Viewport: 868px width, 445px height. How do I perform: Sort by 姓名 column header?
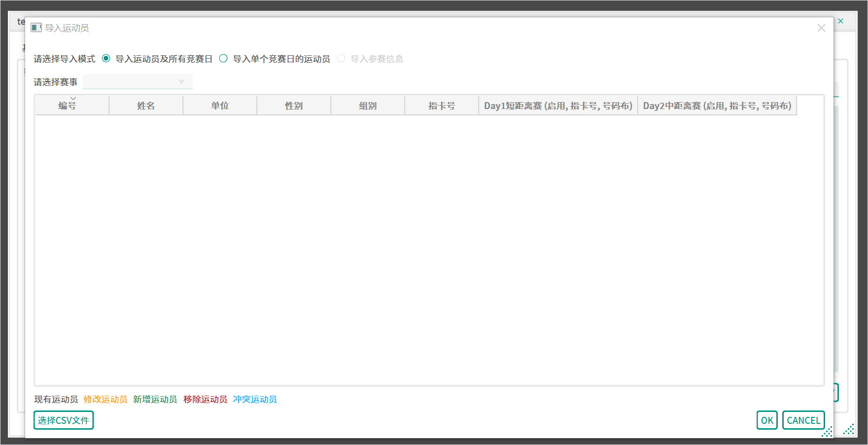[x=146, y=106]
